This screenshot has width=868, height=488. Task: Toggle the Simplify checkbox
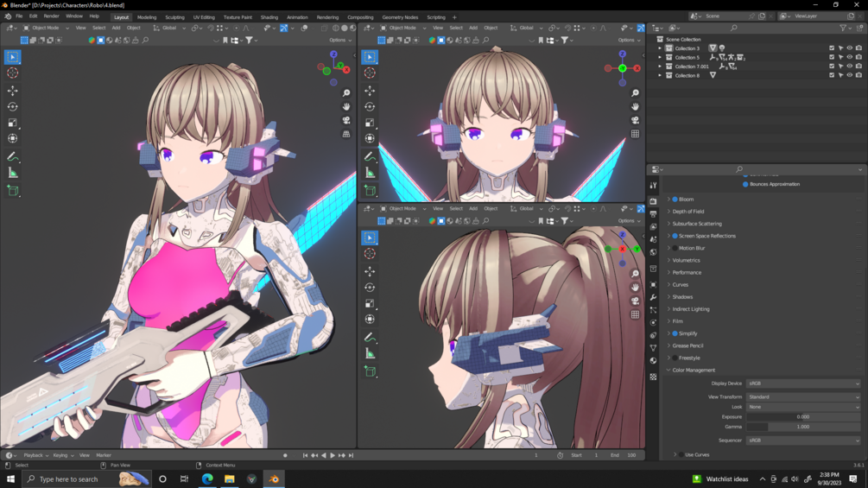[675, 333]
